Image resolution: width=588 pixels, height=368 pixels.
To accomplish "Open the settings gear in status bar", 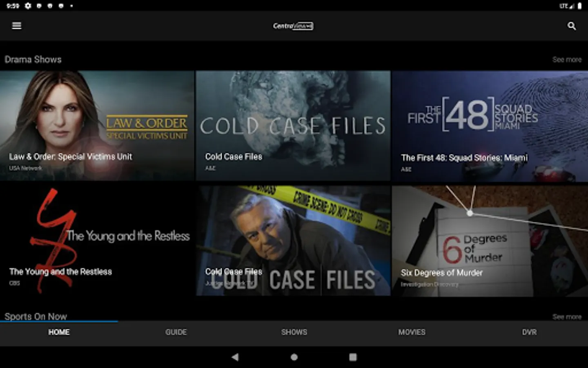I will point(28,6).
